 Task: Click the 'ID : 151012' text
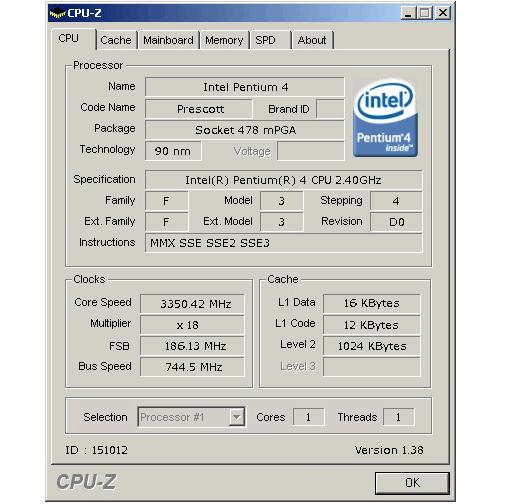click(97, 450)
